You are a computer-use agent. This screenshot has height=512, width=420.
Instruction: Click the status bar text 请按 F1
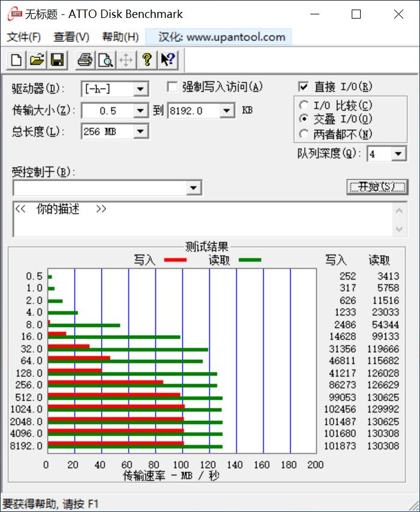pos(80,504)
